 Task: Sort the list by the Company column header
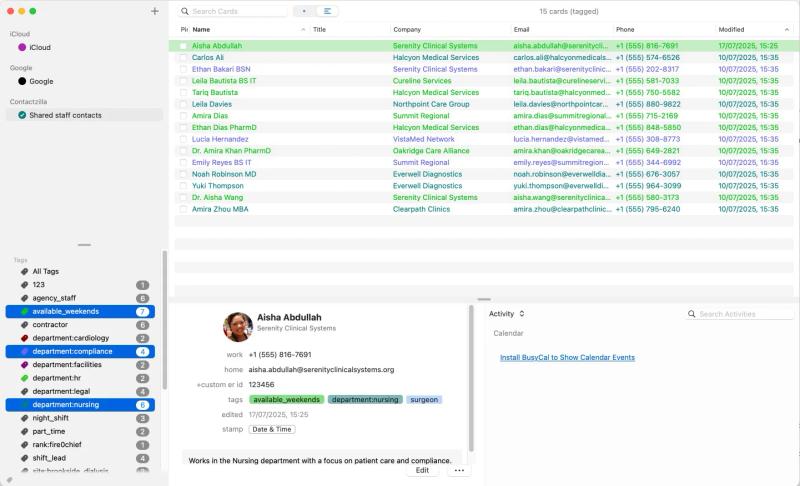[451, 30]
